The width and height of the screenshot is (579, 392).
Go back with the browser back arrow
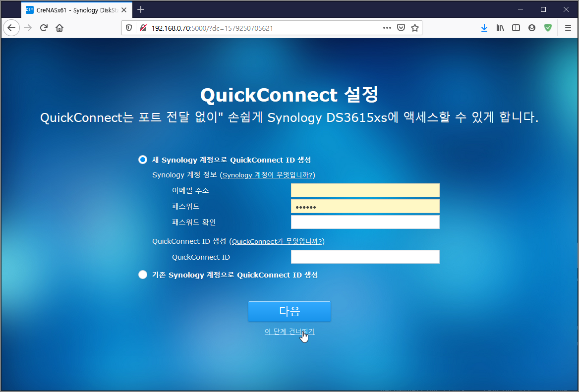tap(11, 28)
